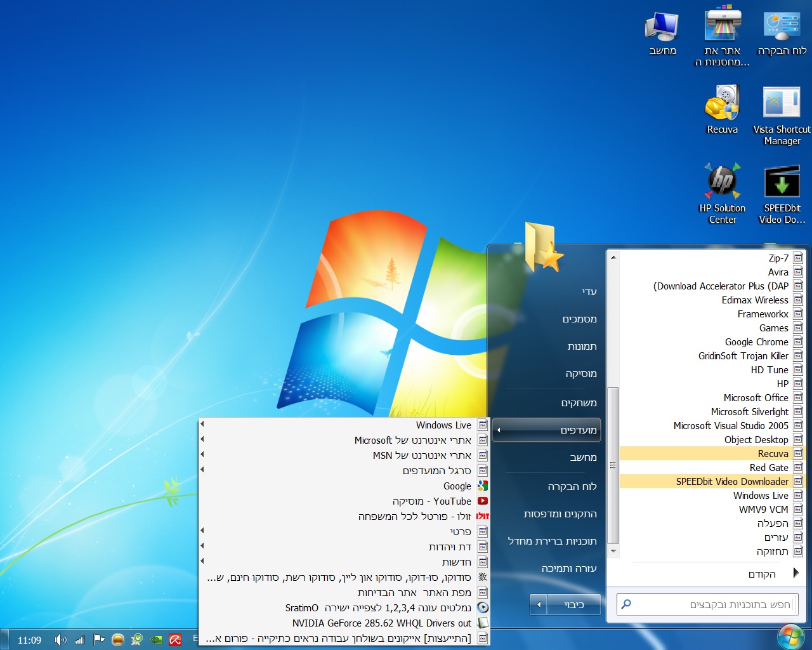
Task: Open the 'מפת האתר אתר הבדיחות' favorite
Action: (x=344, y=593)
